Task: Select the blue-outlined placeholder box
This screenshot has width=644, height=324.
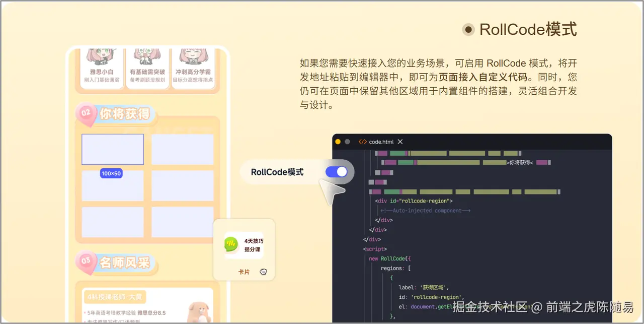Action: 113,149
